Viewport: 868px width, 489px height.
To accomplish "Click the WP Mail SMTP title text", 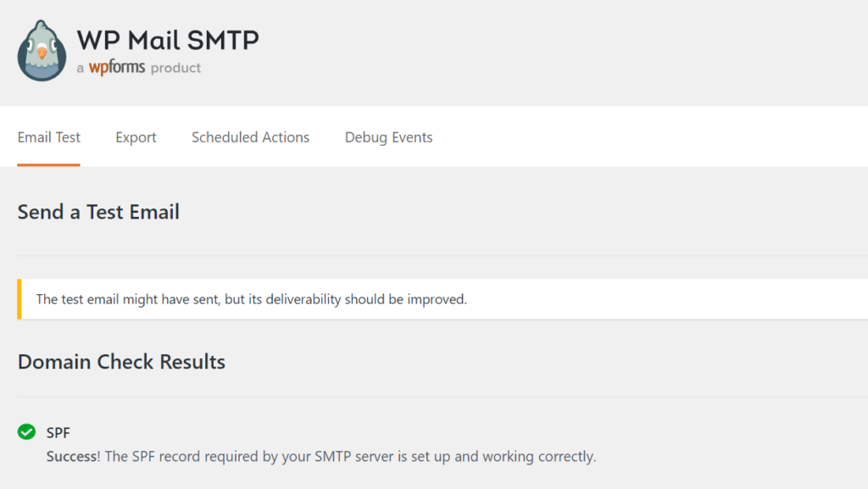I will (166, 39).
